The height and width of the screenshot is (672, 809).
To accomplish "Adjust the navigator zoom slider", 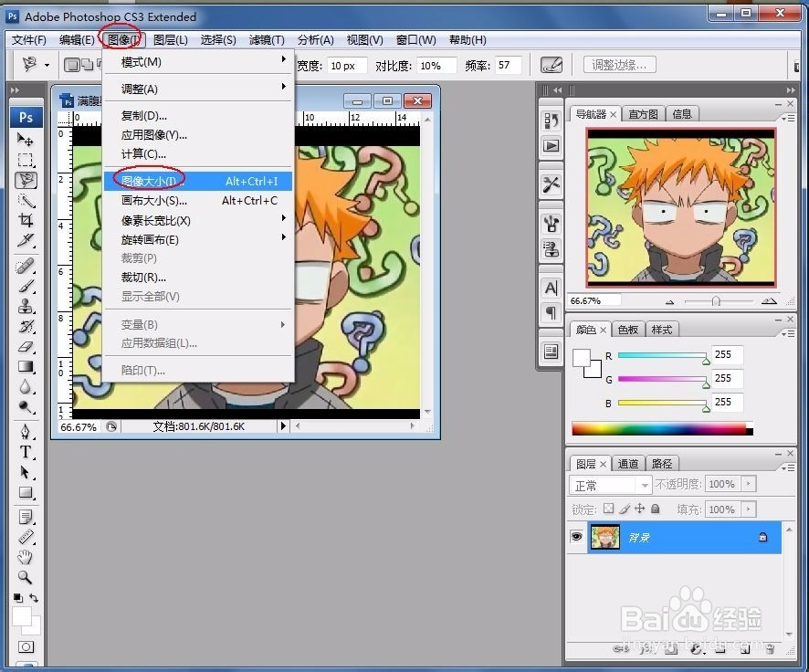I will [716, 300].
